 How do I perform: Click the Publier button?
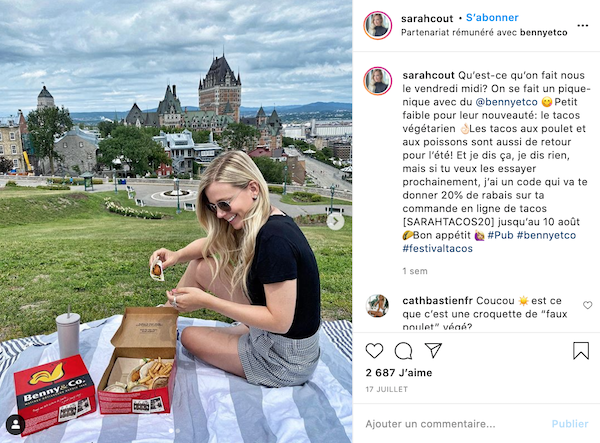click(x=570, y=424)
